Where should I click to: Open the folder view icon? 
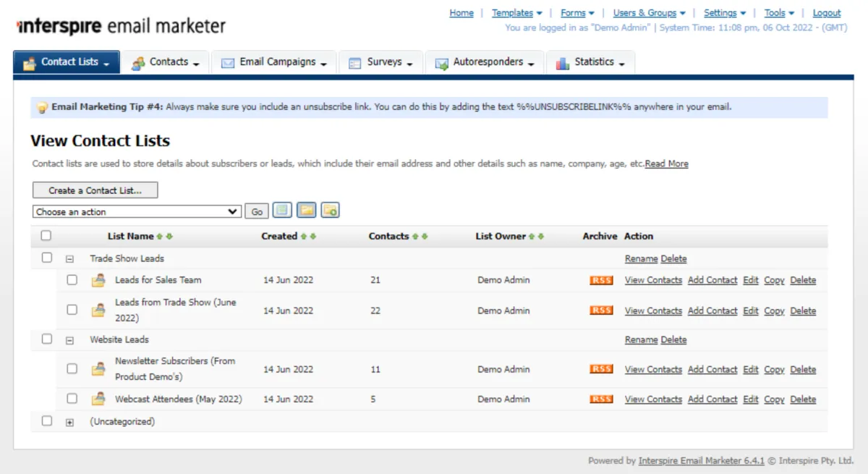tap(306, 211)
